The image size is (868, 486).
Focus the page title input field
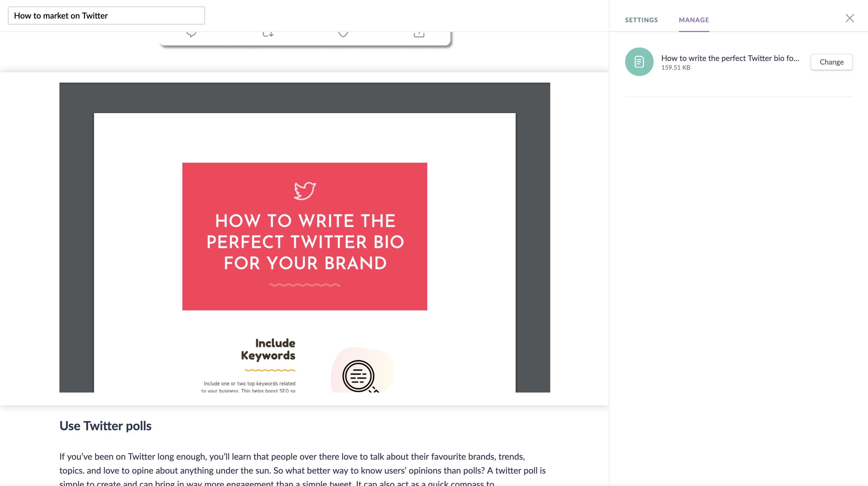click(106, 15)
